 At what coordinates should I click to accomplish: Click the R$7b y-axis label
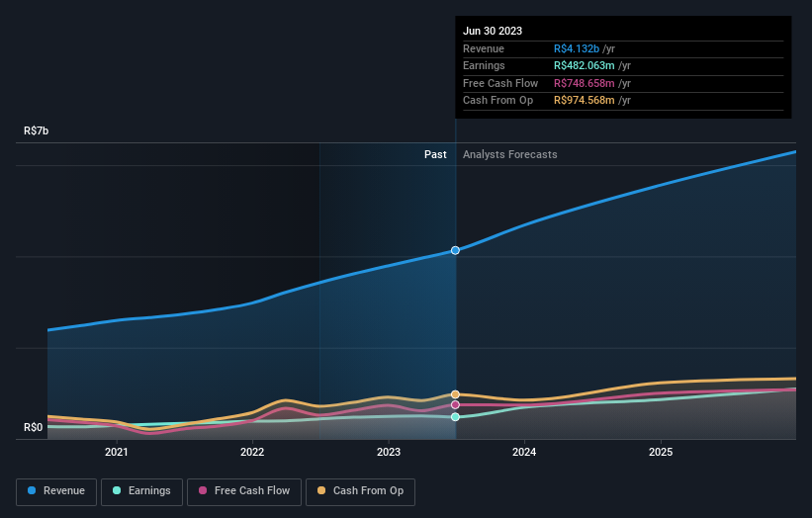pos(37,130)
